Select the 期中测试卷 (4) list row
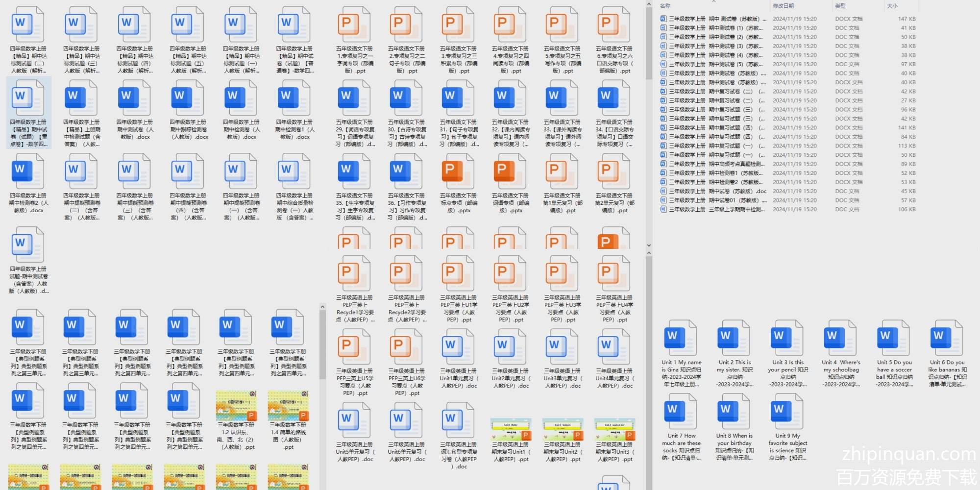The height and width of the screenshot is (490, 980). [x=788, y=55]
